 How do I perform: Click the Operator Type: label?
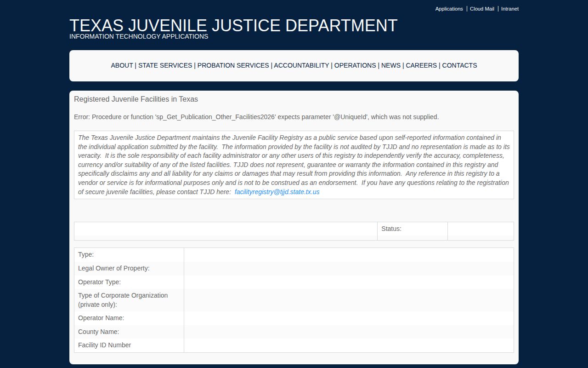click(x=99, y=282)
